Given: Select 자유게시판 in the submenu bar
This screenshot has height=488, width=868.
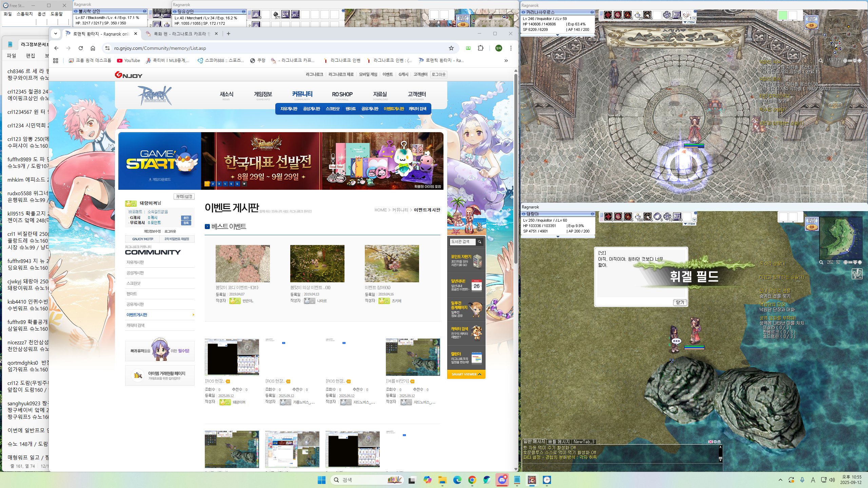Looking at the screenshot, I should [x=289, y=109].
